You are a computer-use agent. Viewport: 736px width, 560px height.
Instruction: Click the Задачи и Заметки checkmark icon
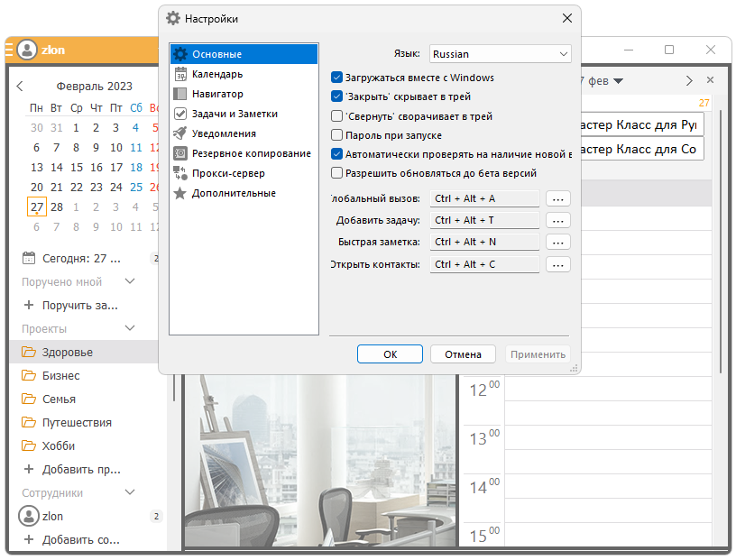[x=180, y=114]
